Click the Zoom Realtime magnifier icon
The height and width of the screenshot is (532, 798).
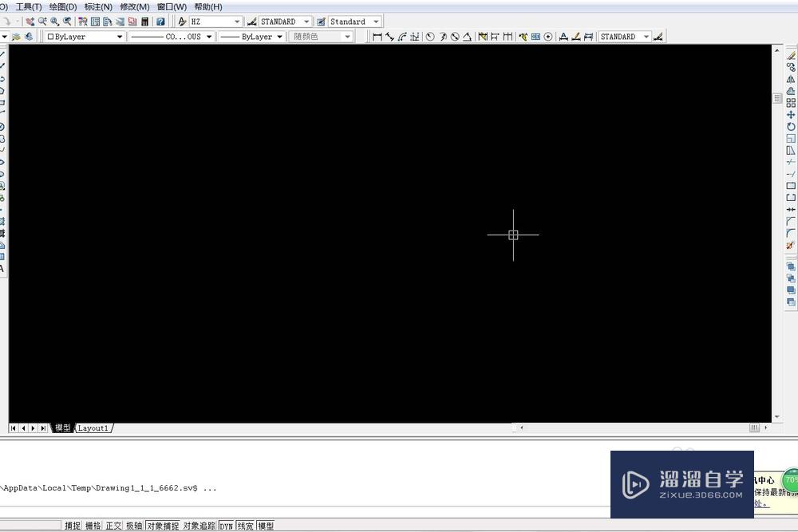tap(42, 22)
